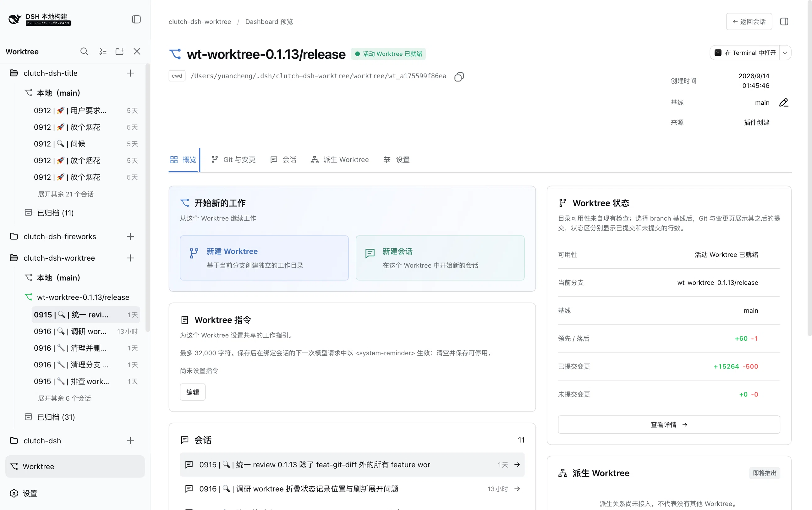
Task: Open settings gear in sidebar
Action: point(14,493)
